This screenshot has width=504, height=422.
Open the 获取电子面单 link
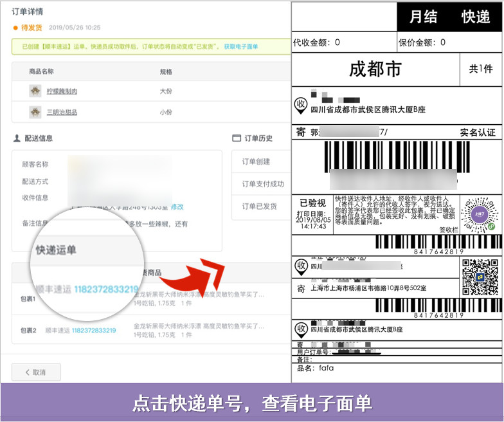pos(241,47)
